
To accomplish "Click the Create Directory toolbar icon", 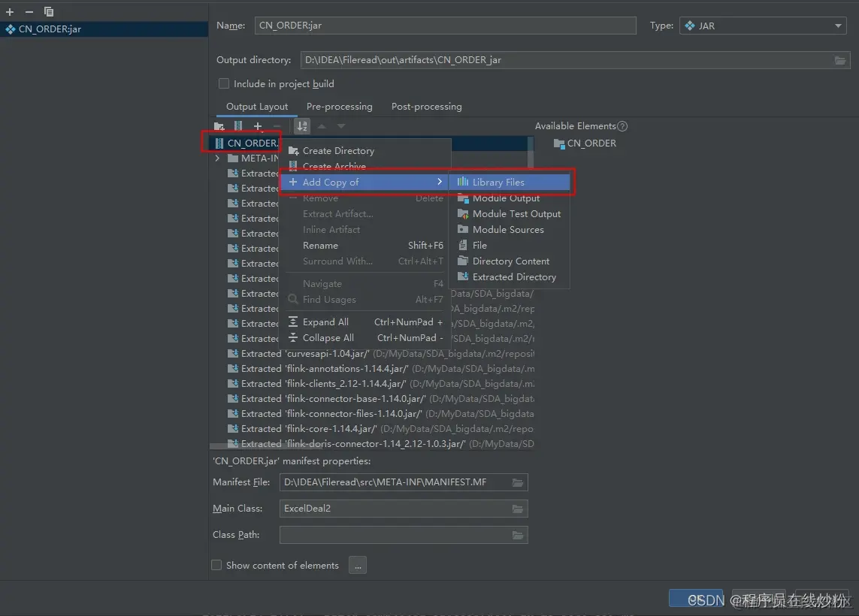I will (219, 126).
